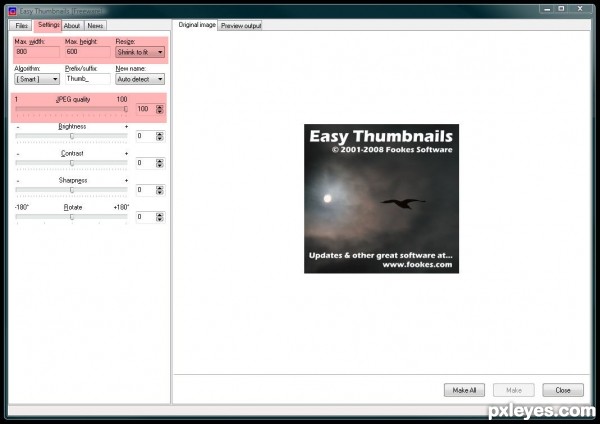Click the Sharpness slider handle
This screenshot has height=424, width=600.
click(x=72, y=190)
